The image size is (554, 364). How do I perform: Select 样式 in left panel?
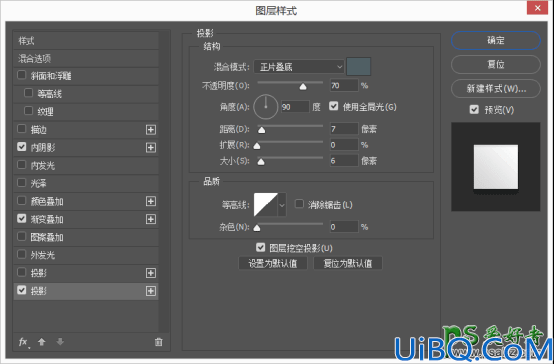coord(86,41)
